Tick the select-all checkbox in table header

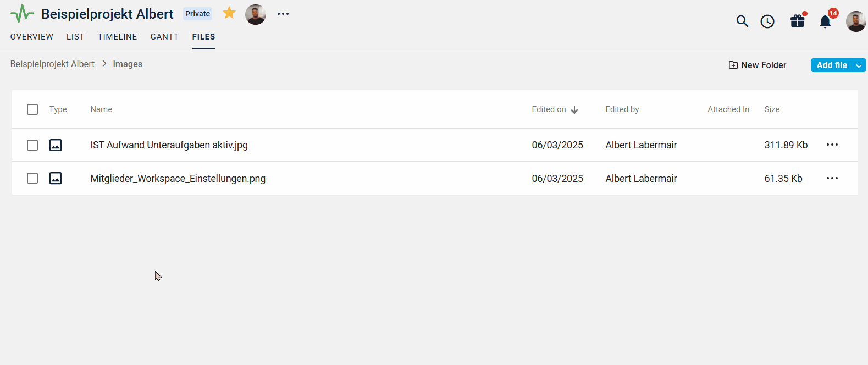[32, 109]
